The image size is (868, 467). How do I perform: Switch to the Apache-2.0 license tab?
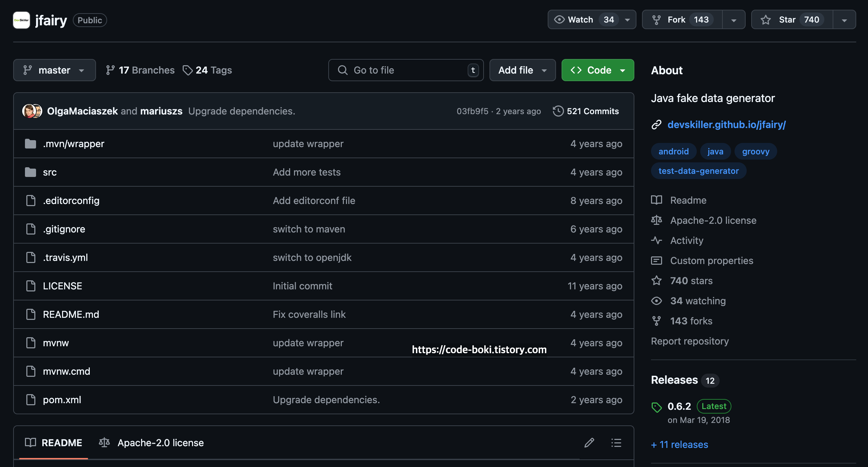click(151, 443)
